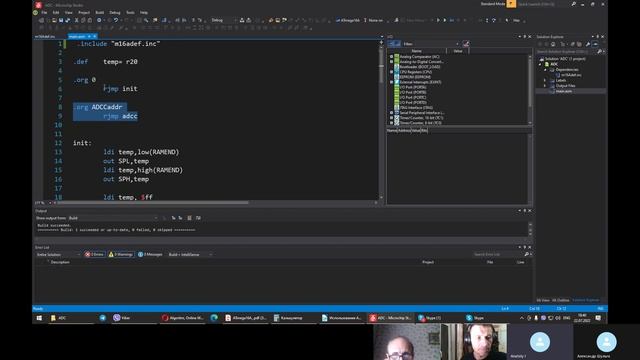Viewport: 640px width, 360px height.
Task: Select main.asm in Solution Explorer
Action: click(x=564, y=91)
